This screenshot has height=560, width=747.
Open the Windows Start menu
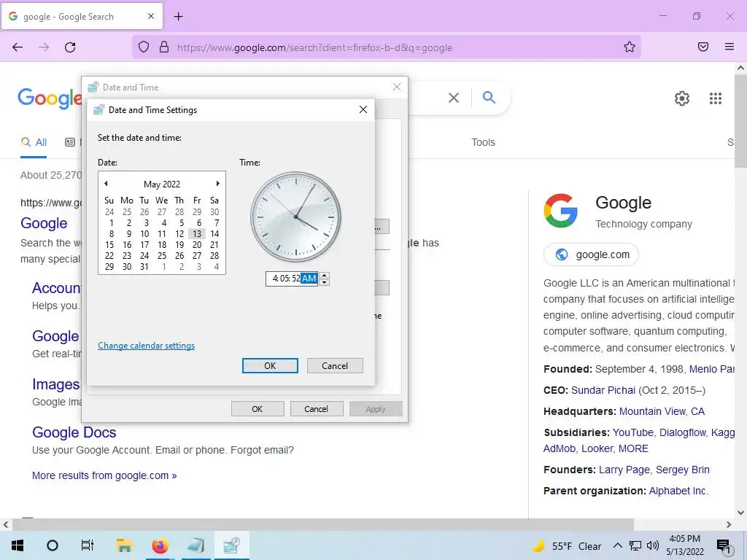[18, 545]
